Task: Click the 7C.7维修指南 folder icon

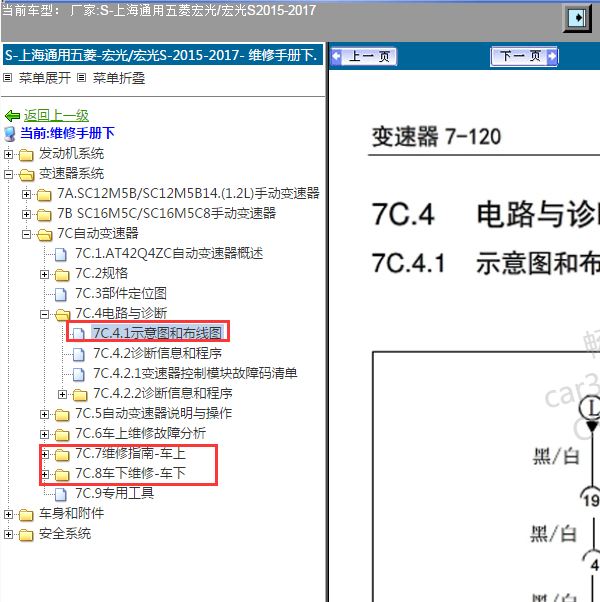Action: point(62,455)
